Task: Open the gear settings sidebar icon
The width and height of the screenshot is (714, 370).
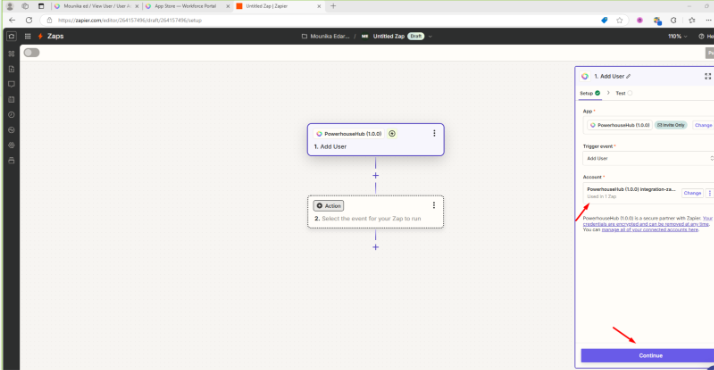Action: click(x=11, y=145)
